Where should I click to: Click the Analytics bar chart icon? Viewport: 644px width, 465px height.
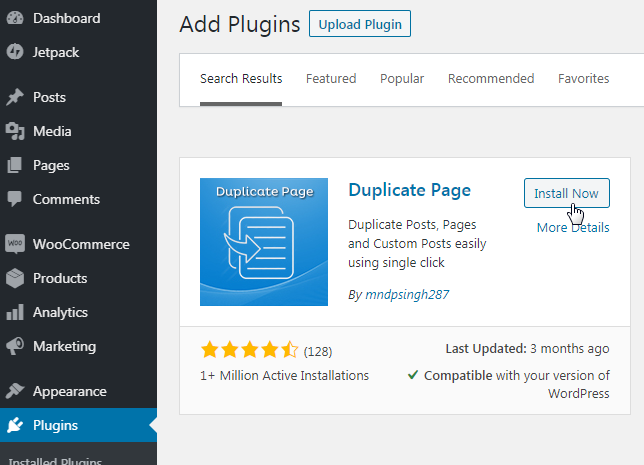[15, 312]
